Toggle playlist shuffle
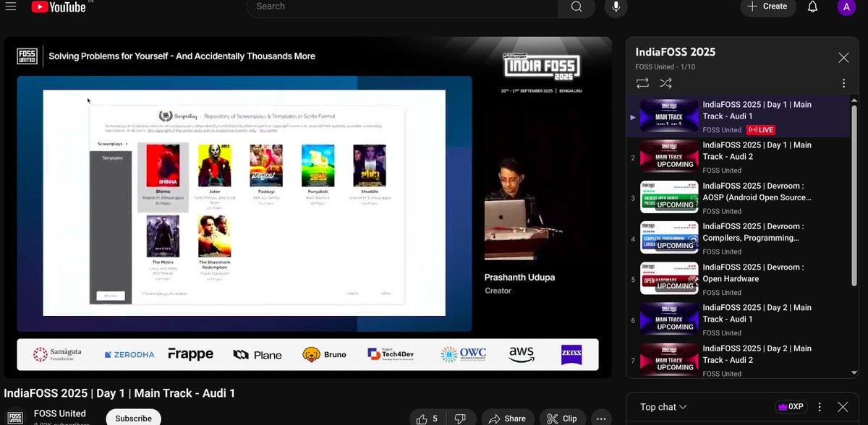The image size is (868, 425). click(x=666, y=83)
